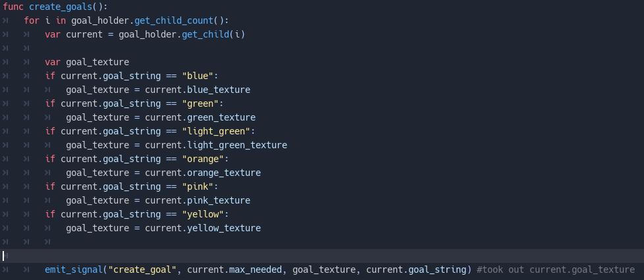Click the "green" string literal

click(200, 103)
